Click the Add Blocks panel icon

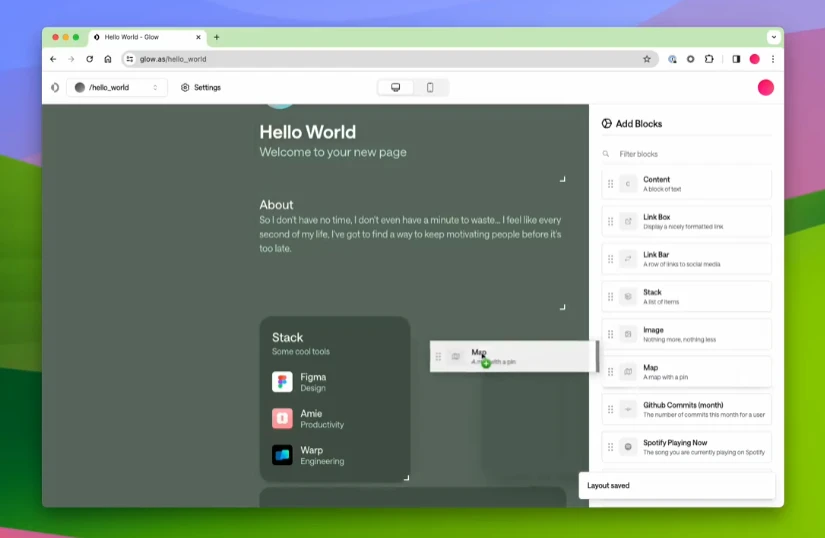pyautogui.click(x=607, y=124)
